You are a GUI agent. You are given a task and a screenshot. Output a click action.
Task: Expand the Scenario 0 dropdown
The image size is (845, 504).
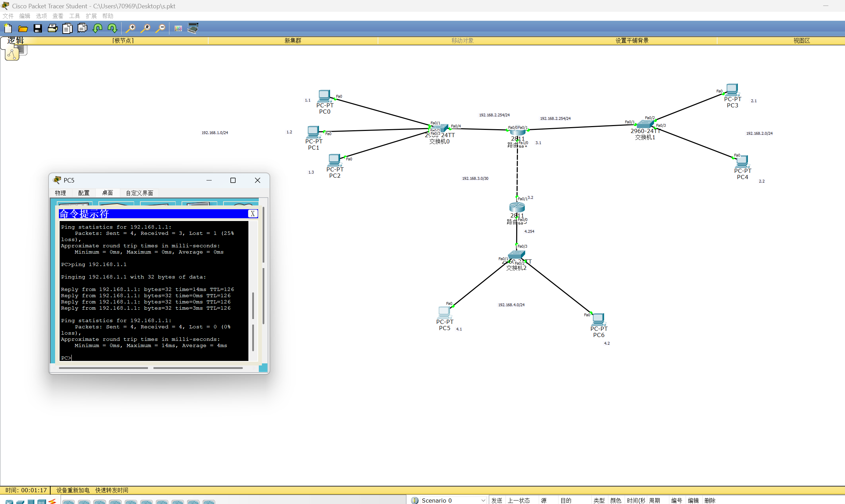coord(483,500)
